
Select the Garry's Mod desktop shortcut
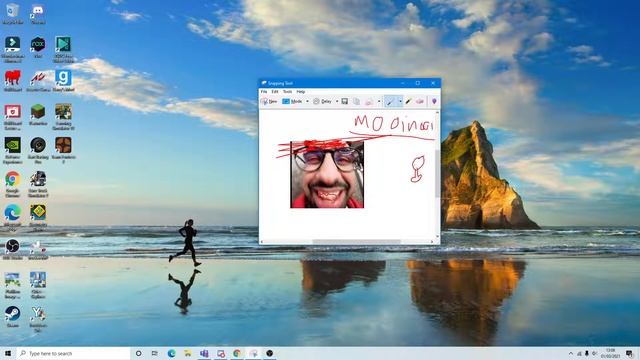63,81
